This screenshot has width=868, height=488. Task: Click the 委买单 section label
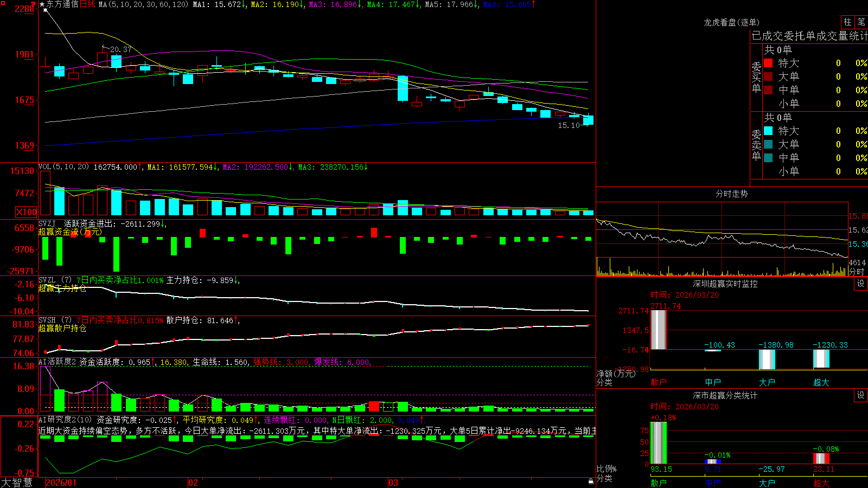(x=756, y=77)
